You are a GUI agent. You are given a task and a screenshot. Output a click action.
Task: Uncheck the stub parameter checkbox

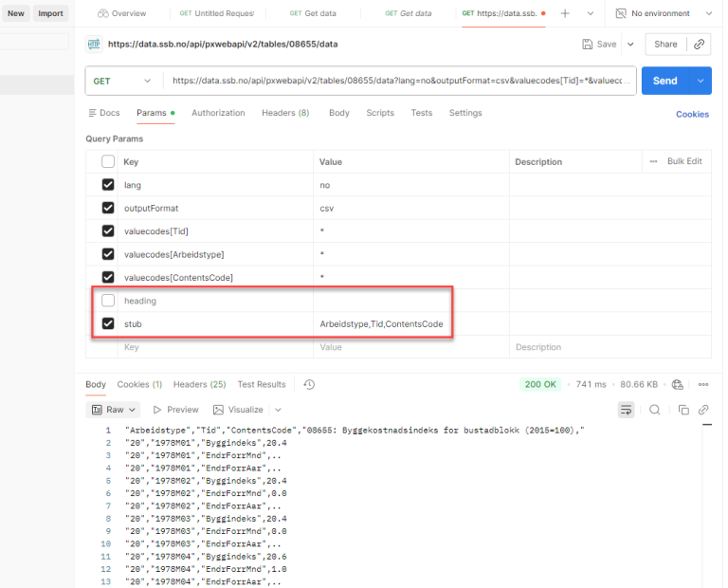point(108,323)
